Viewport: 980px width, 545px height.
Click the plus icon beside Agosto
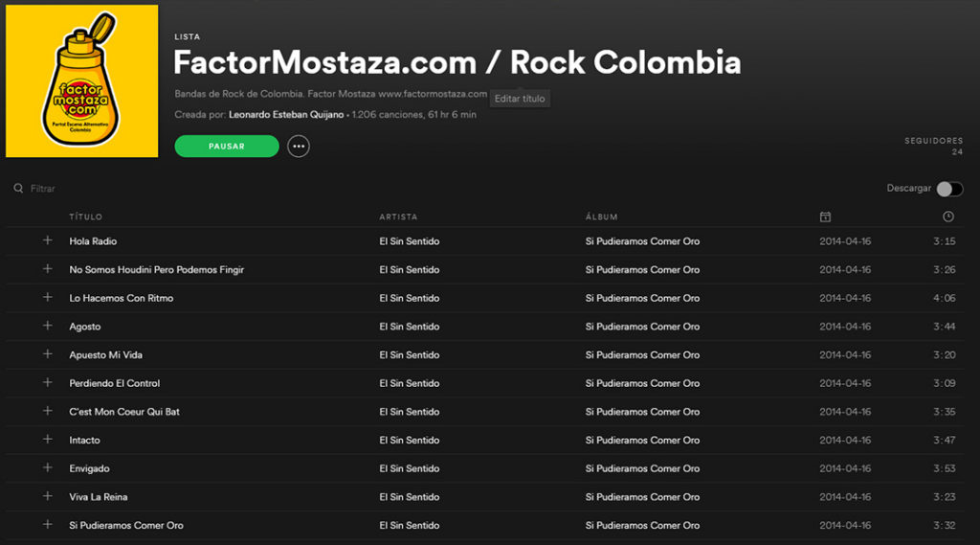(x=48, y=326)
